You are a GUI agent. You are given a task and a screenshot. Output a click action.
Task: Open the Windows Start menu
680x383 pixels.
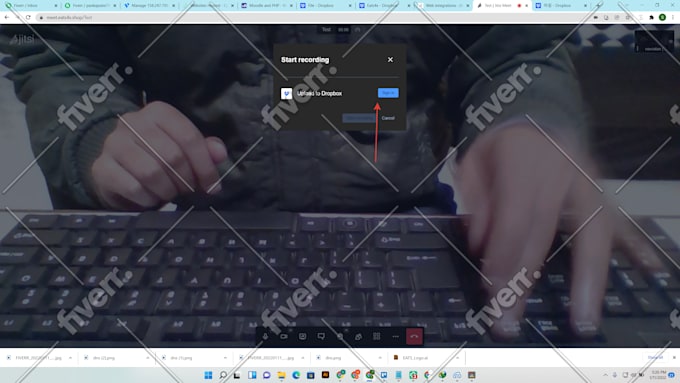[x=208, y=375]
